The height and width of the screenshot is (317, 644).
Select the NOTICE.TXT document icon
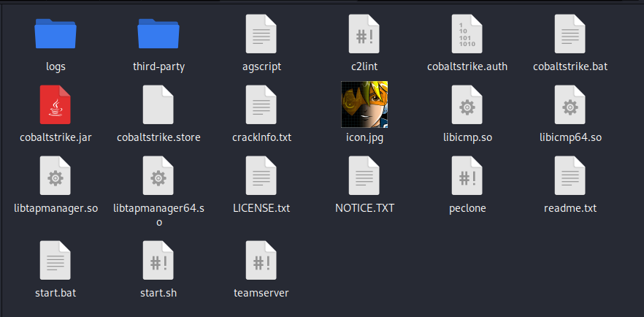pyautogui.click(x=364, y=175)
